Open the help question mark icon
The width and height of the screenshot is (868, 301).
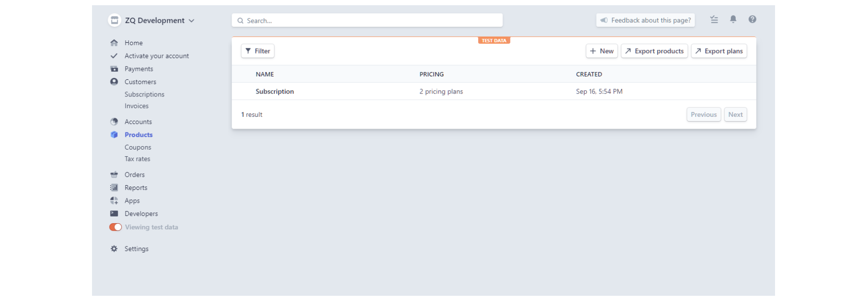[752, 19]
